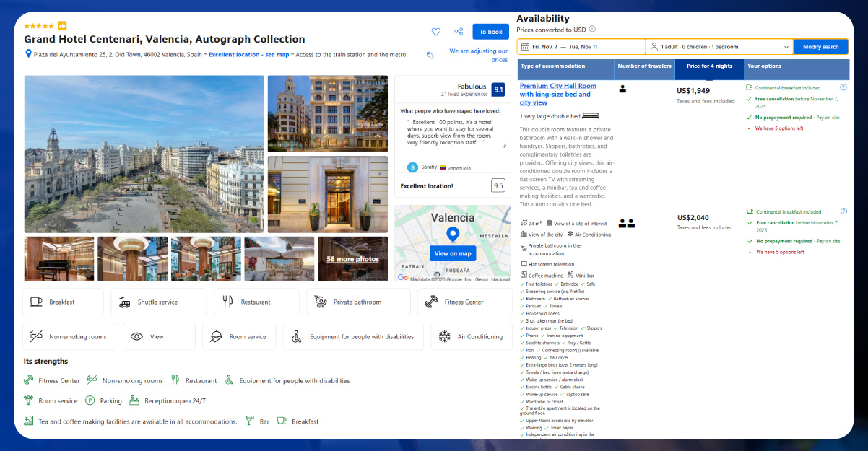Click Excellent location - see map link
This screenshot has width=868, height=451.
pyautogui.click(x=248, y=55)
